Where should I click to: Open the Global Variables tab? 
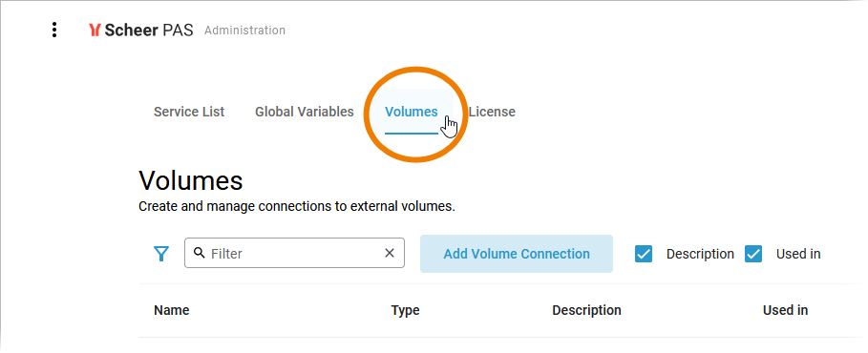(304, 112)
